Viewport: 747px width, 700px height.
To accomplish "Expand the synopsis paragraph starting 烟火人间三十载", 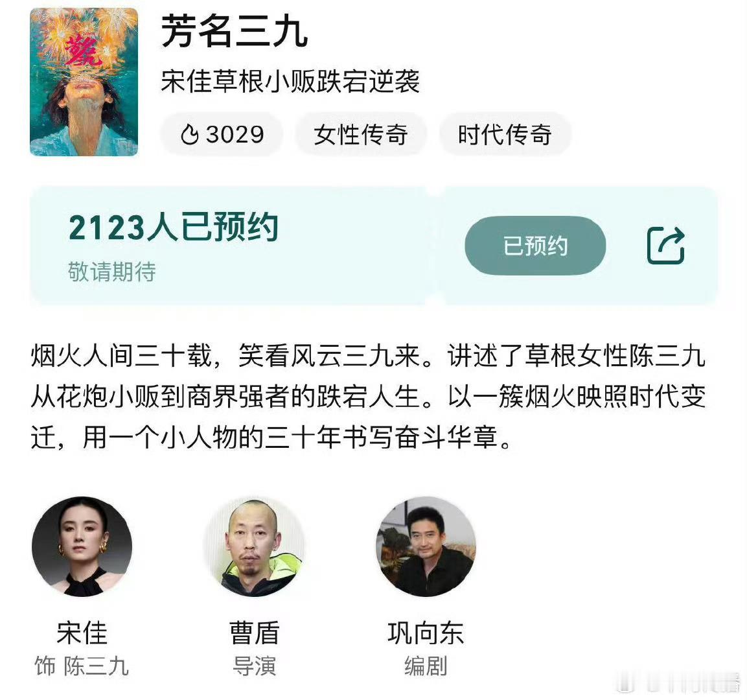I will click(x=368, y=397).
